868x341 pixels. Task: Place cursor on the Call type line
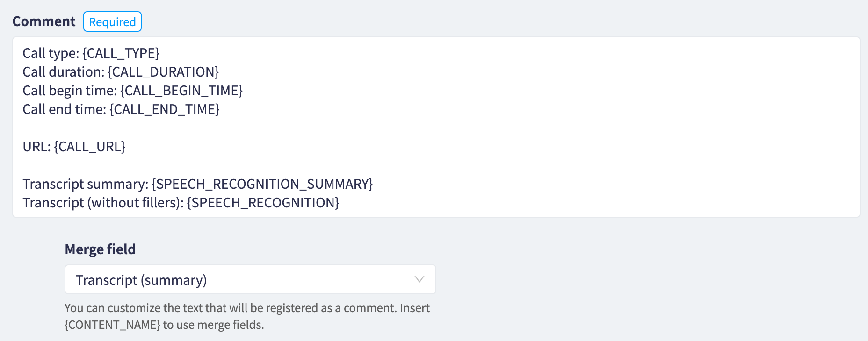[51, 53]
